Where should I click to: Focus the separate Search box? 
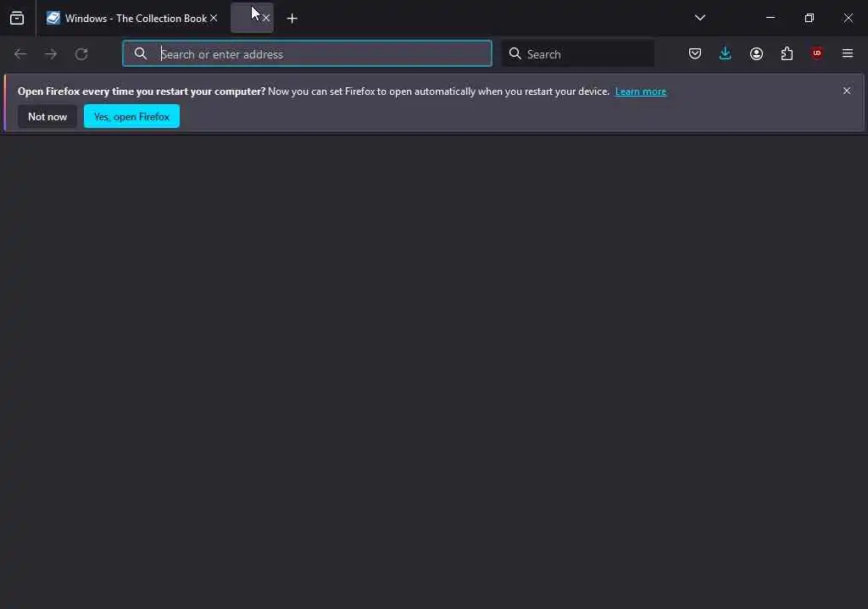click(x=578, y=53)
